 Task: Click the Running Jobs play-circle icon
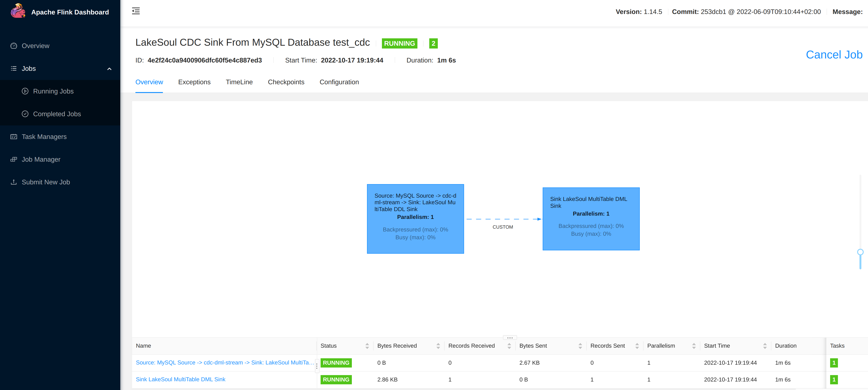(x=25, y=91)
